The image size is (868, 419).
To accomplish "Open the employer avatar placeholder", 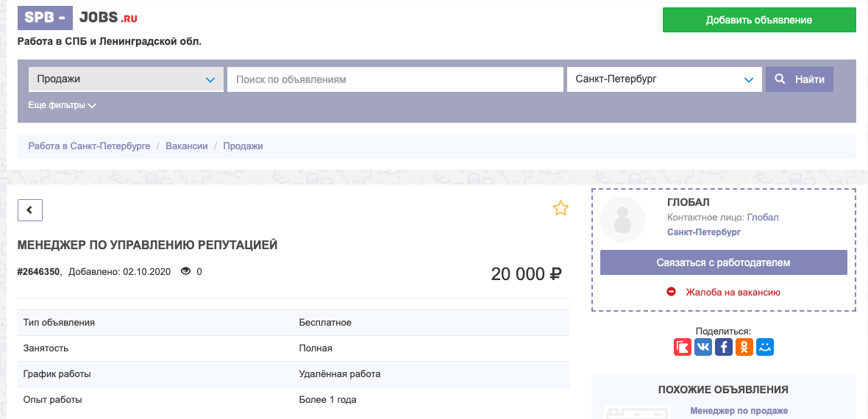I will pos(623,220).
